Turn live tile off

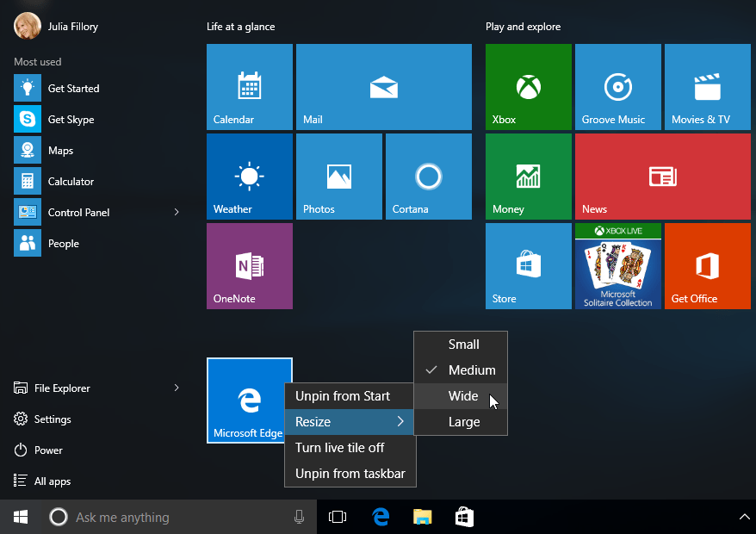[x=339, y=448]
